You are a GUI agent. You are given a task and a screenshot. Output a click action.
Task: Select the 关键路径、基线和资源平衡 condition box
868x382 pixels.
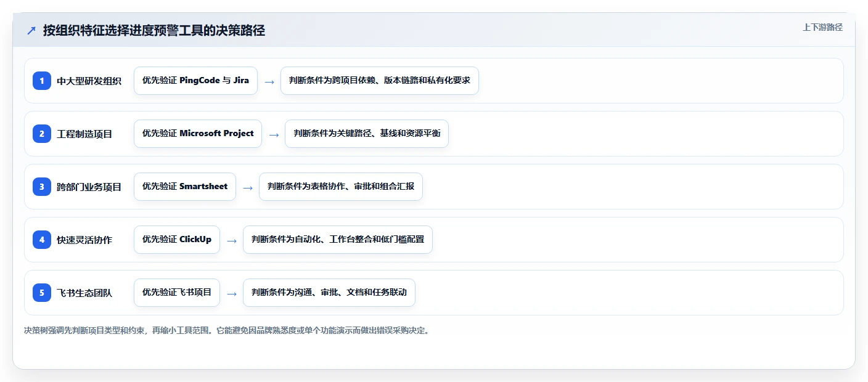click(367, 134)
